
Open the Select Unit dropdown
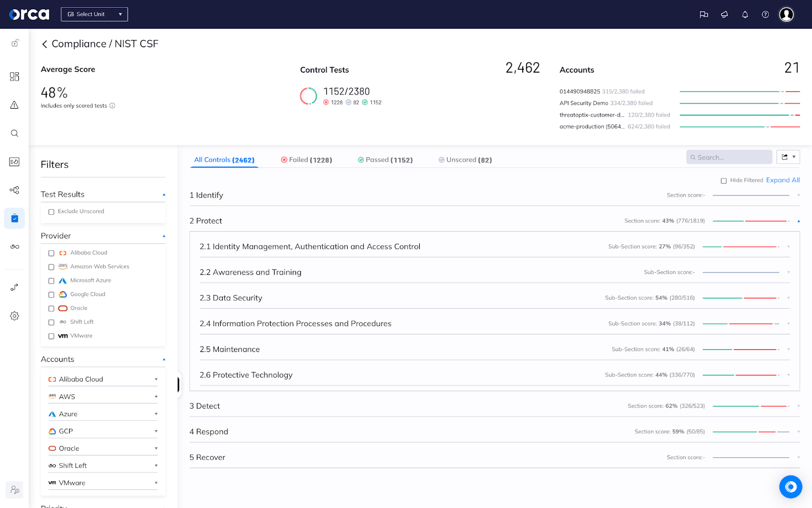(94, 14)
